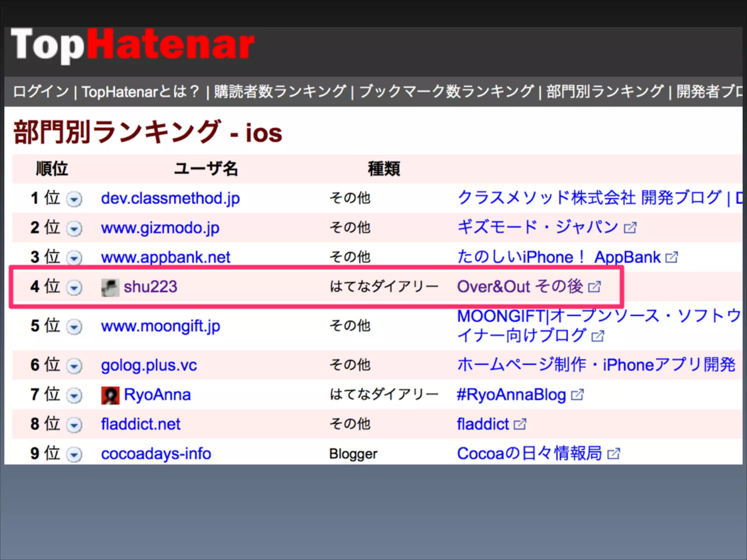747x560 pixels.
Task: Click その他 cell in fladdict.net row
Action: (350, 424)
